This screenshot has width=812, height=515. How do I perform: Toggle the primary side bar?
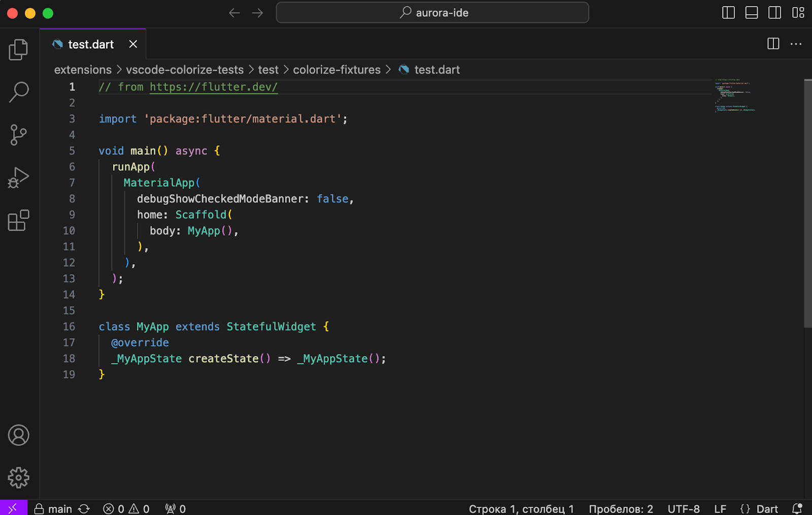[728, 13]
